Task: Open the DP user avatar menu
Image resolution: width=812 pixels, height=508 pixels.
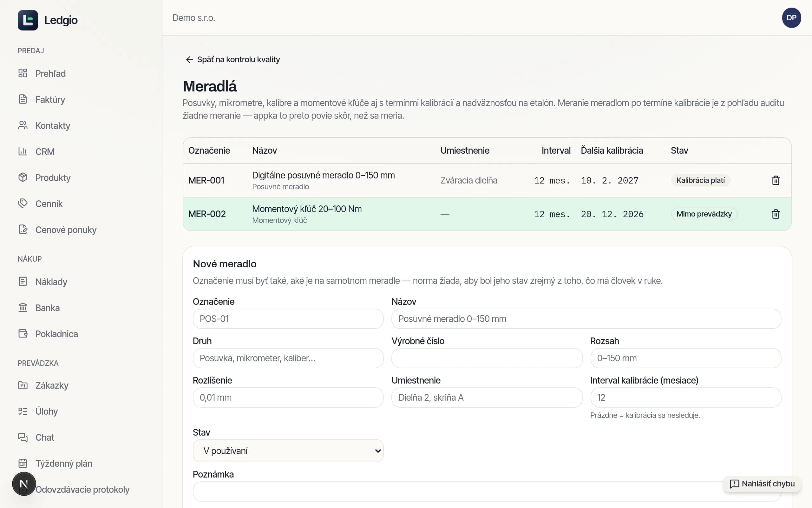Action: point(791,18)
